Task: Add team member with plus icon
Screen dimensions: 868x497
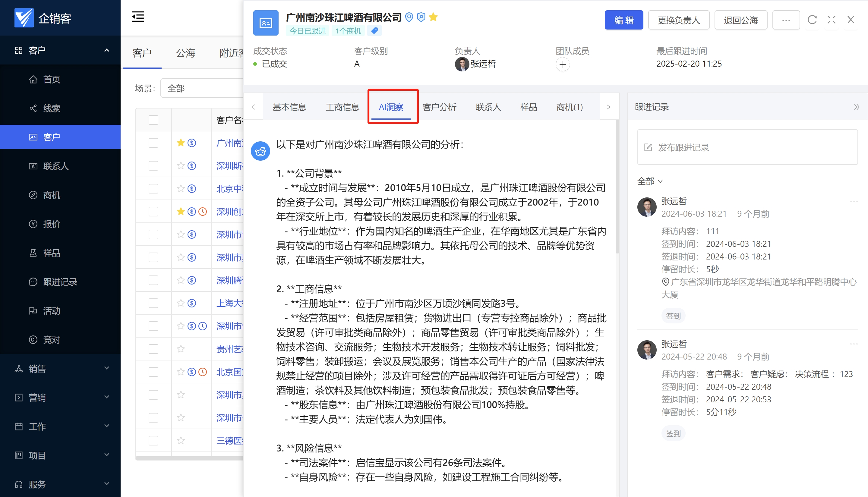Action: pos(563,64)
